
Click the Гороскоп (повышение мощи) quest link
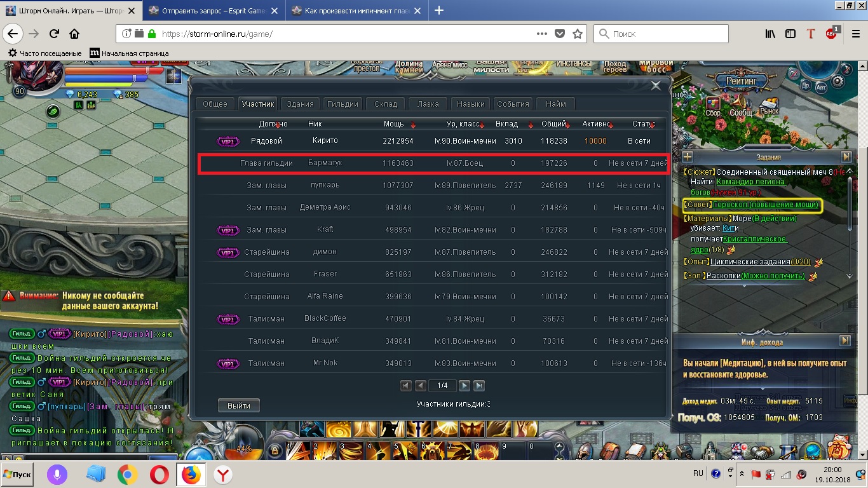(765, 205)
